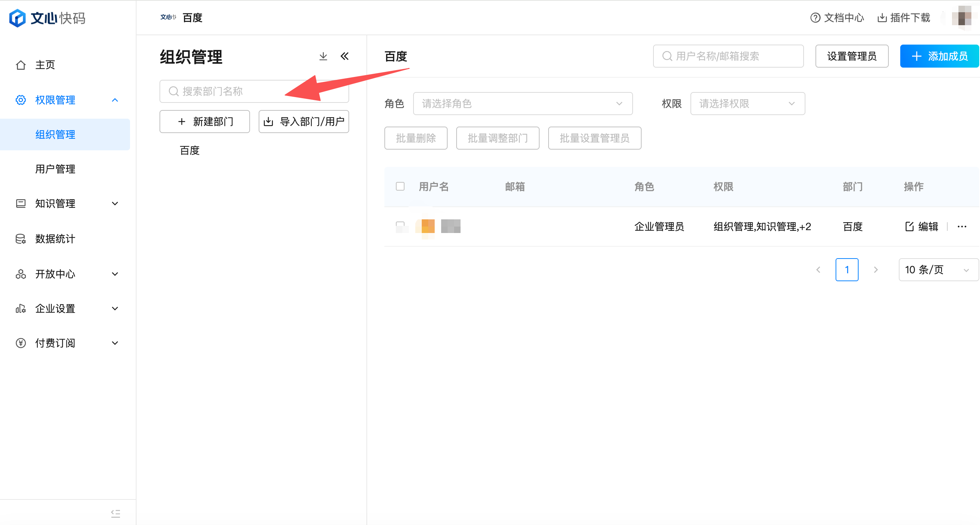Open more actions ellipsis in user row

point(962,227)
